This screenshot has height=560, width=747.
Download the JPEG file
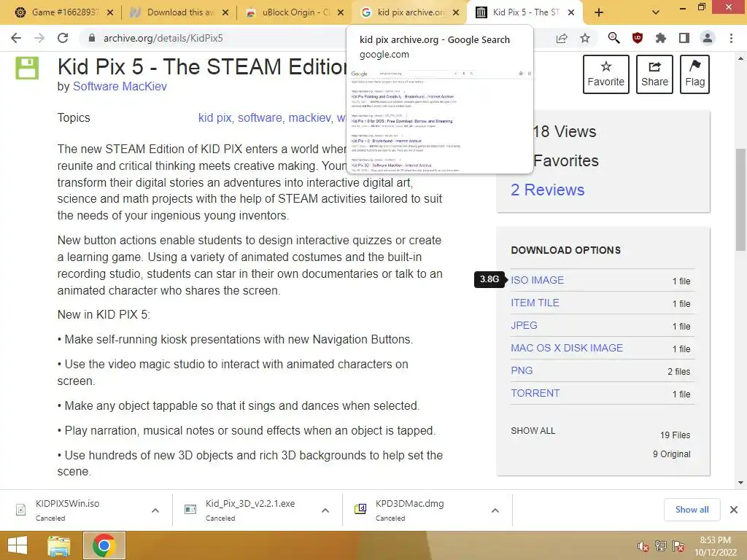(x=524, y=325)
